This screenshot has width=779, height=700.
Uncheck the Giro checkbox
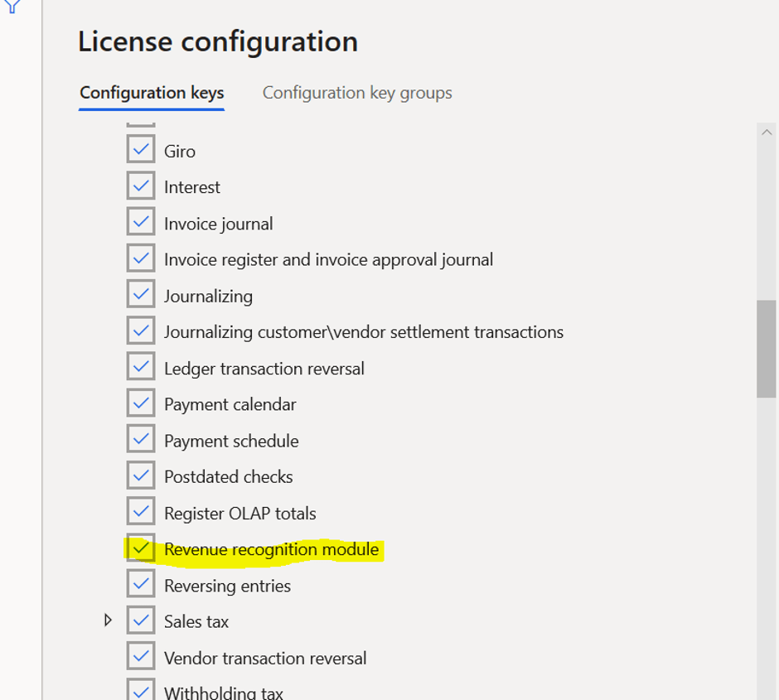(141, 151)
